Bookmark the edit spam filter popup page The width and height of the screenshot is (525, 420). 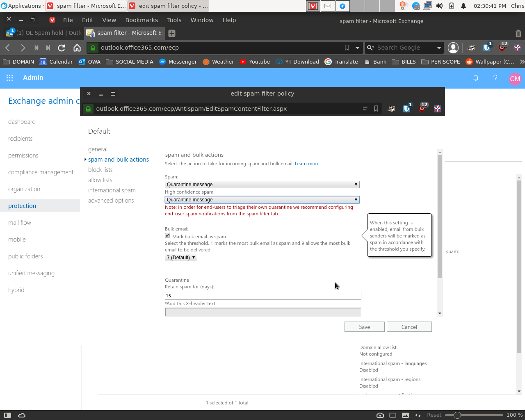point(376,109)
